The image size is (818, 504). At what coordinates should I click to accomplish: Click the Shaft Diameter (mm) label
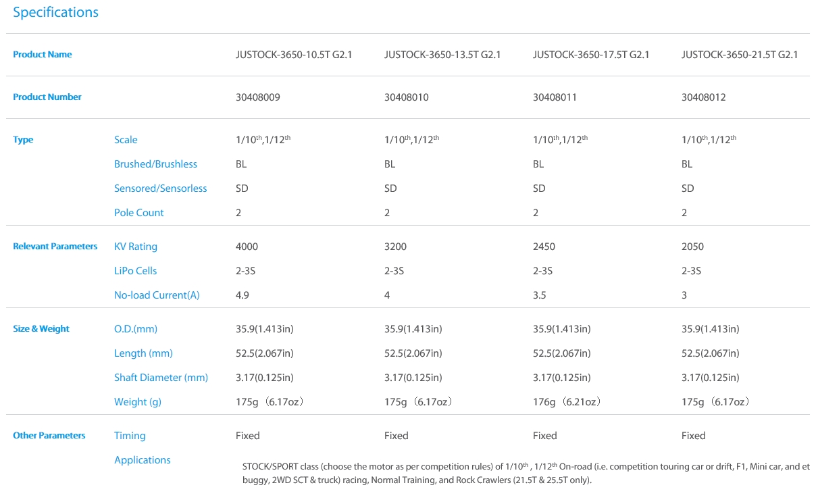(x=161, y=378)
